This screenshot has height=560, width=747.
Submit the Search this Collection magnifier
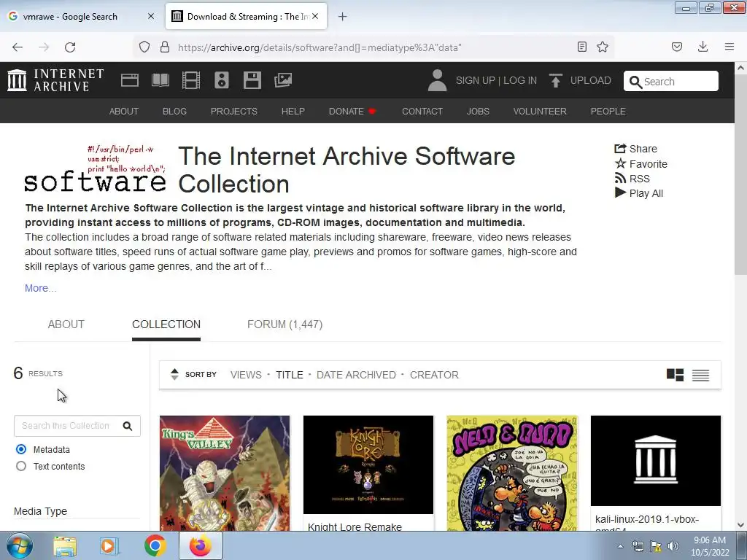127,426
